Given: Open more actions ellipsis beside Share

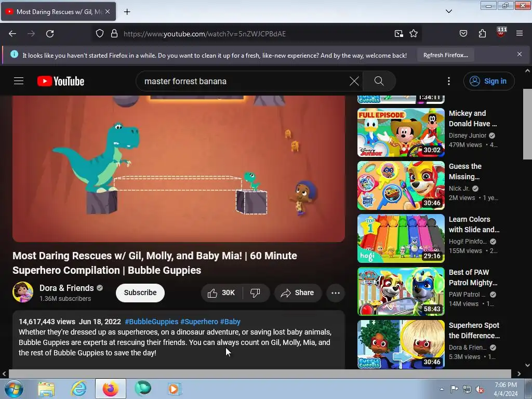Looking at the screenshot, I should tap(336, 293).
